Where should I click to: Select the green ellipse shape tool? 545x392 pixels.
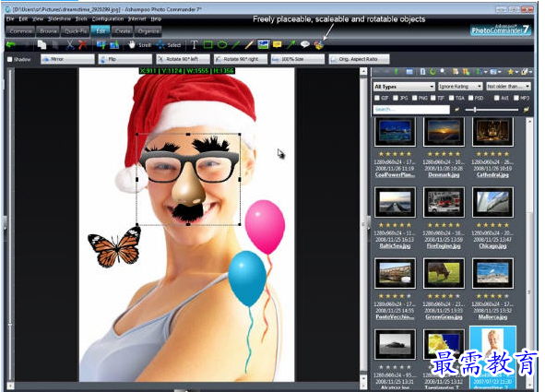tap(222, 44)
